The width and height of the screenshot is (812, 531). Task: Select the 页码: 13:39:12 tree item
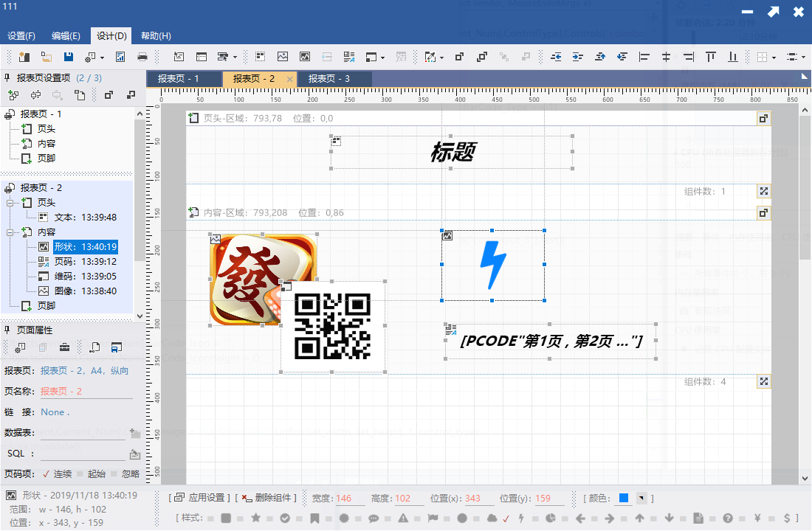(x=86, y=262)
